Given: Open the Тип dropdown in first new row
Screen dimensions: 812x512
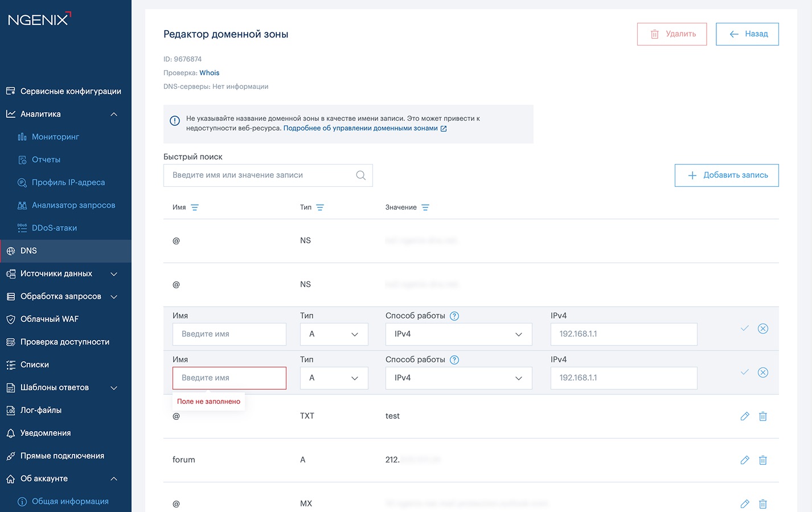Looking at the screenshot, I should click(334, 334).
